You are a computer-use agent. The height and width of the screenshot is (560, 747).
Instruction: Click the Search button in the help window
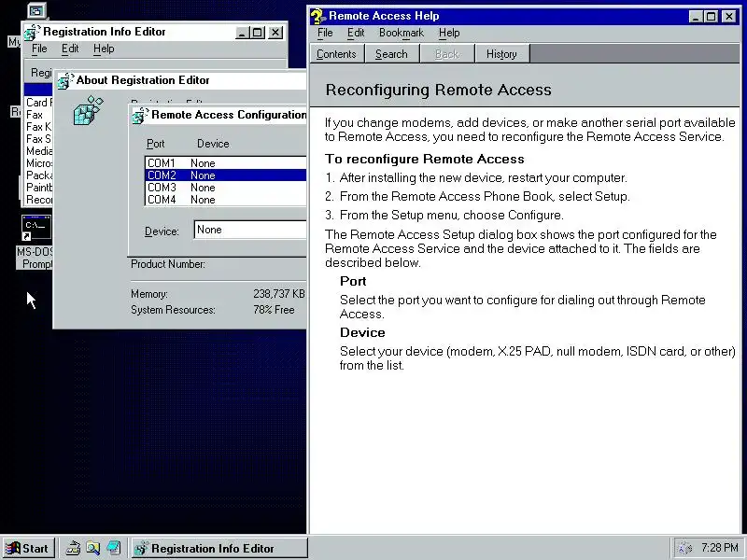click(x=391, y=54)
